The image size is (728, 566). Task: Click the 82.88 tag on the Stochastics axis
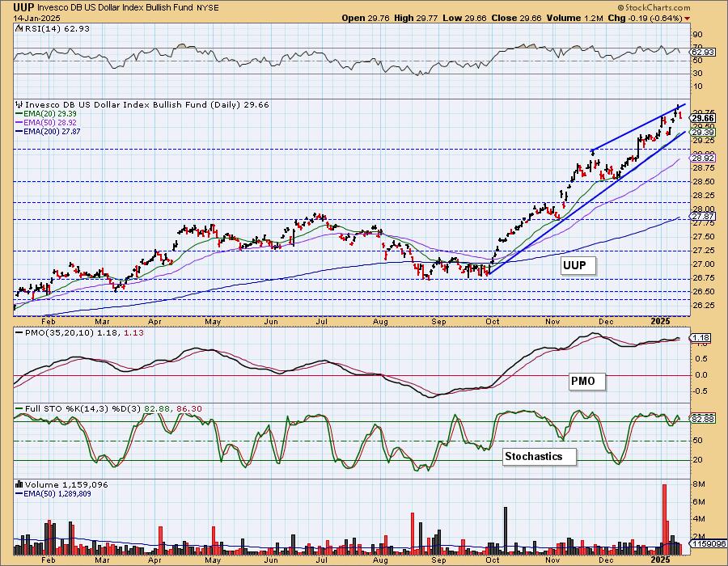pyautogui.click(x=703, y=419)
